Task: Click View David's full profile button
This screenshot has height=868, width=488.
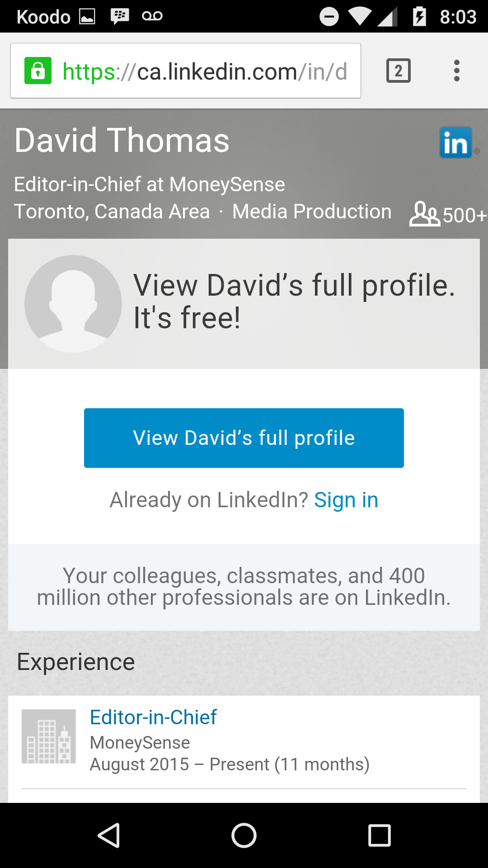Action: tap(244, 438)
